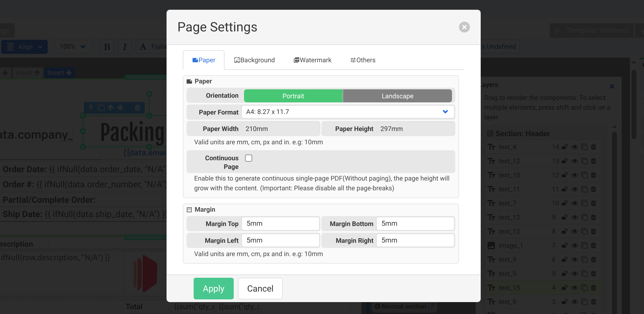Set orientation to Landscape

click(x=397, y=96)
